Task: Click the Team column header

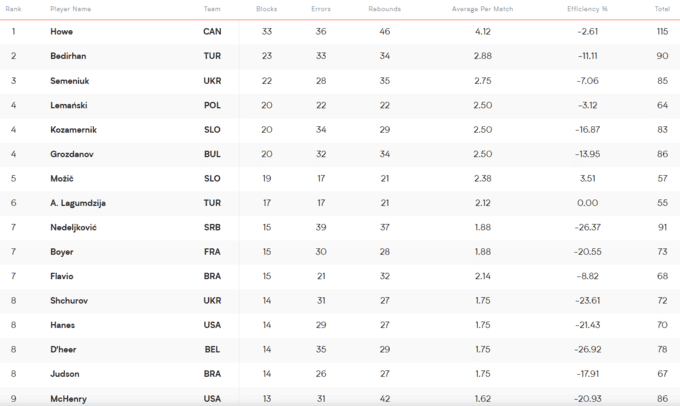Action: pyautogui.click(x=212, y=9)
